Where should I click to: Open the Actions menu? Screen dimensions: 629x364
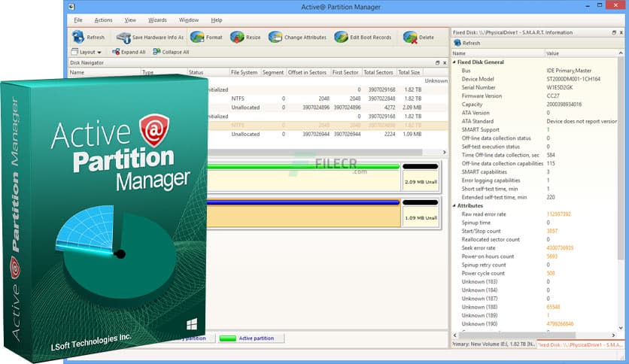click(104, 20)
